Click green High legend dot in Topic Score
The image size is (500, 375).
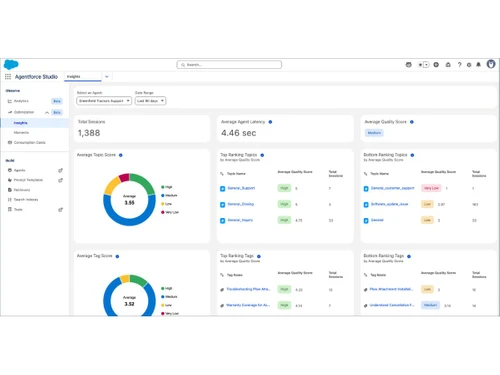[163, 187]
